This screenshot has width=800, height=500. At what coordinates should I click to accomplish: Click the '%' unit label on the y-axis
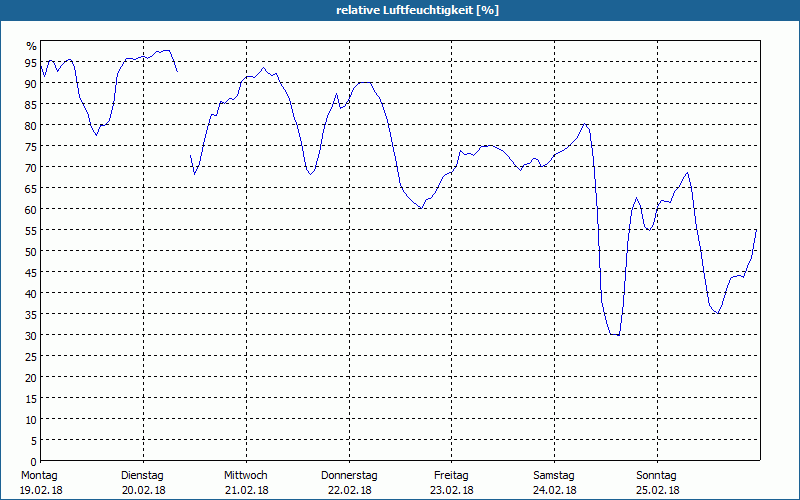click(x=32, y=46)
